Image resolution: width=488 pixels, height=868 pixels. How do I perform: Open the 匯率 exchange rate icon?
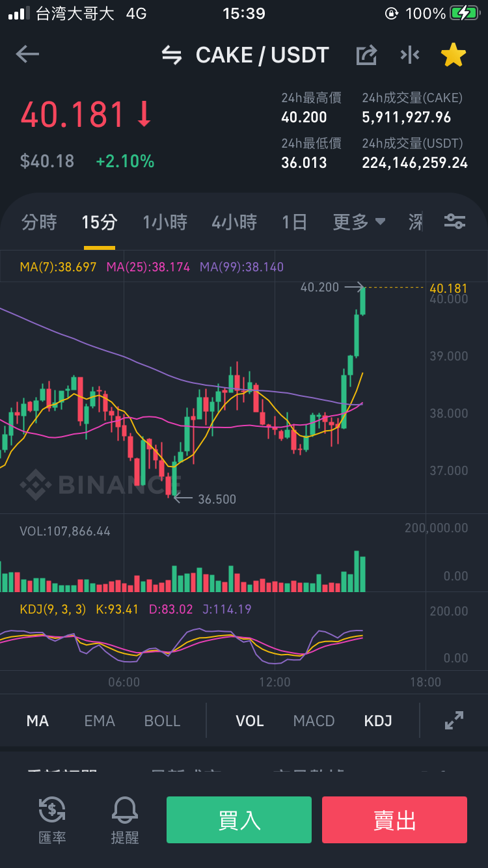[52, 821]
